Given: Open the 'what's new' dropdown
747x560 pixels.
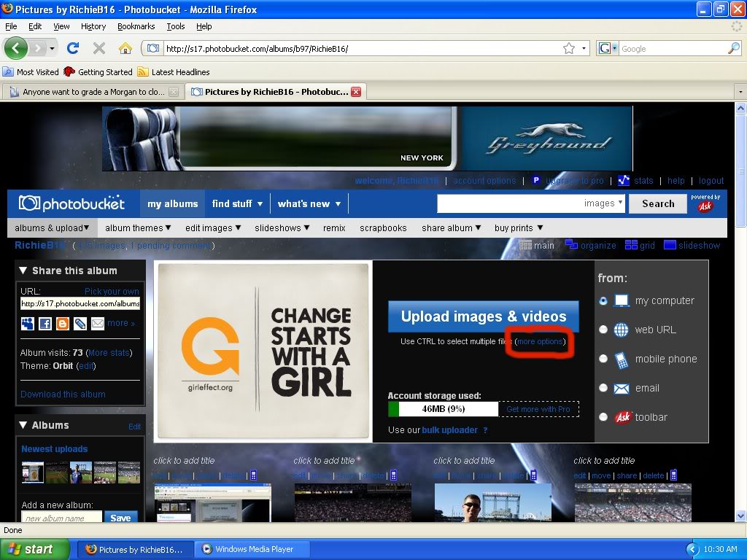Looking at the screenshot, I should tap(309, 204).
